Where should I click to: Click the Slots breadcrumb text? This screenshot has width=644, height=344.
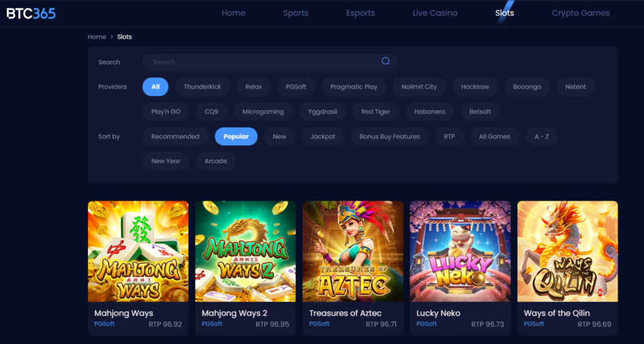point(125,37)
